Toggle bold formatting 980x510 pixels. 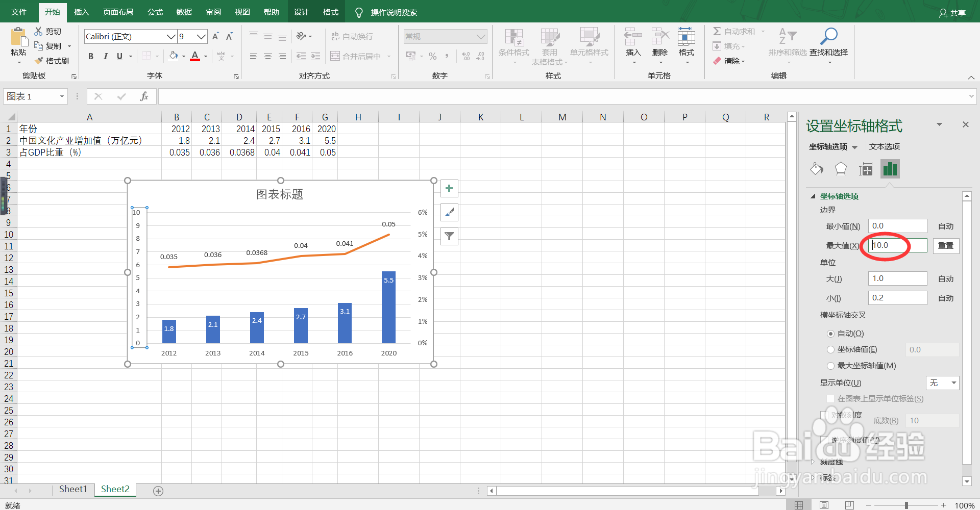click(91, 56)
